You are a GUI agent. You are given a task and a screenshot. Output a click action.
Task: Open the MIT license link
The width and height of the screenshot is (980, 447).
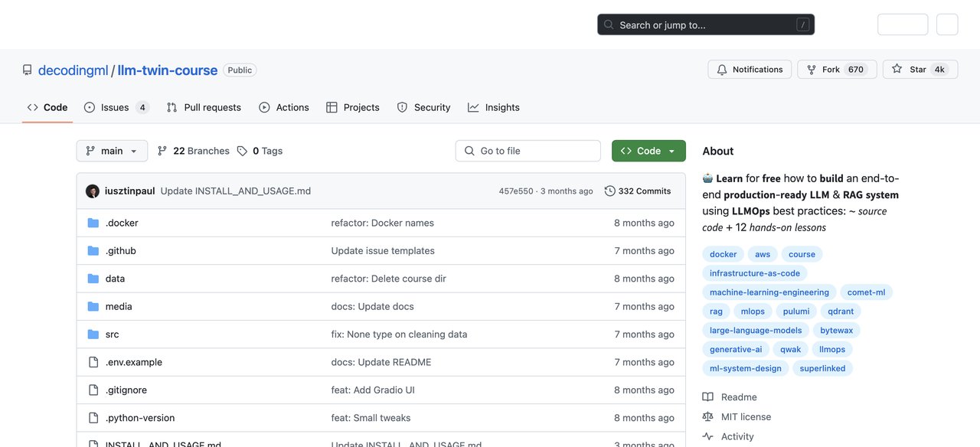pyautogui.click(x=746, y=417)
